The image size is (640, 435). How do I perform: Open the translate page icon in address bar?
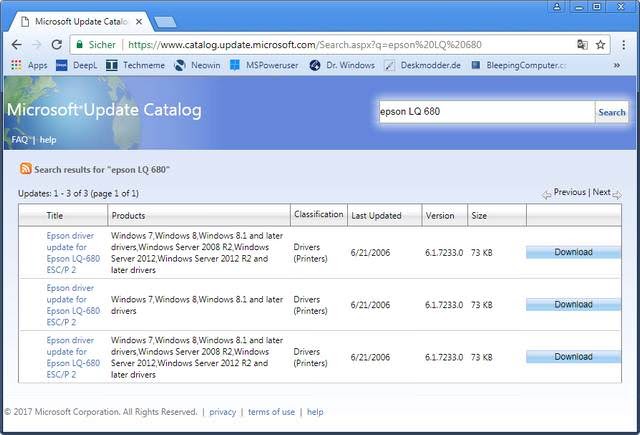click(x=582, y=44)
